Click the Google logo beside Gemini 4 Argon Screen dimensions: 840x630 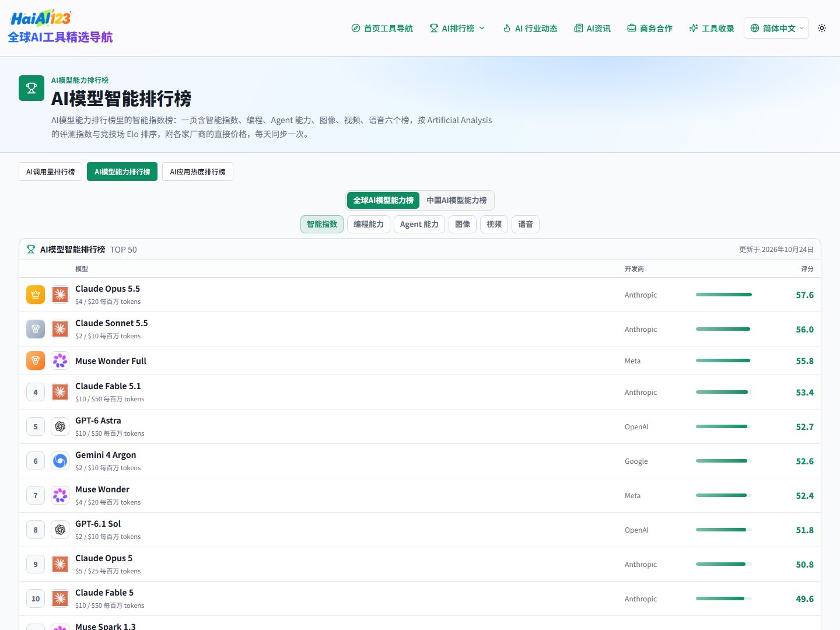60,461
